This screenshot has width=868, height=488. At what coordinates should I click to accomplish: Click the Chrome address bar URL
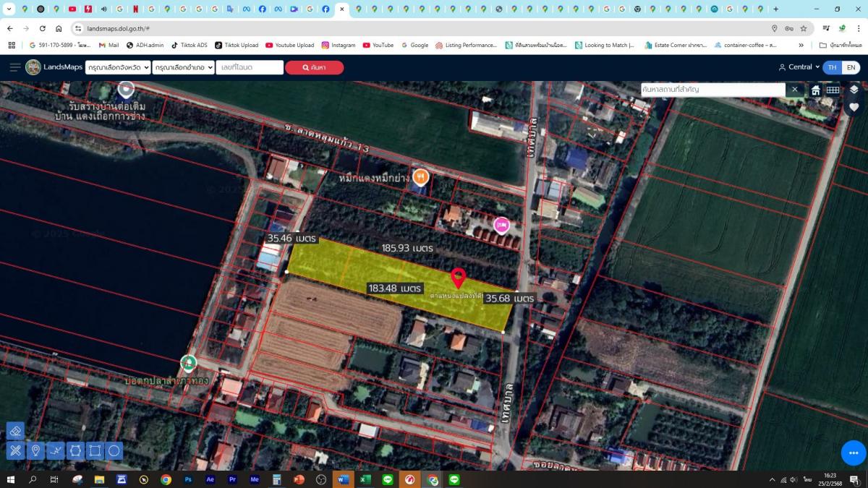118,28
